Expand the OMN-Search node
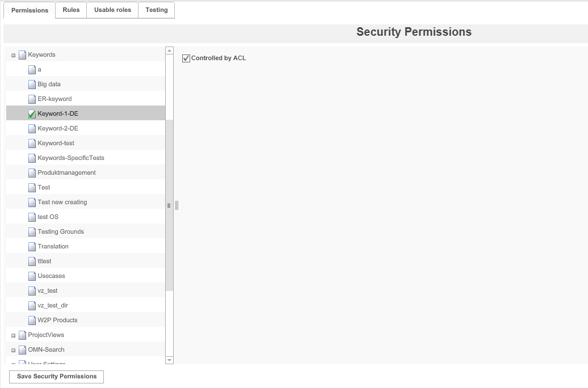 click(x=12, y=349)
